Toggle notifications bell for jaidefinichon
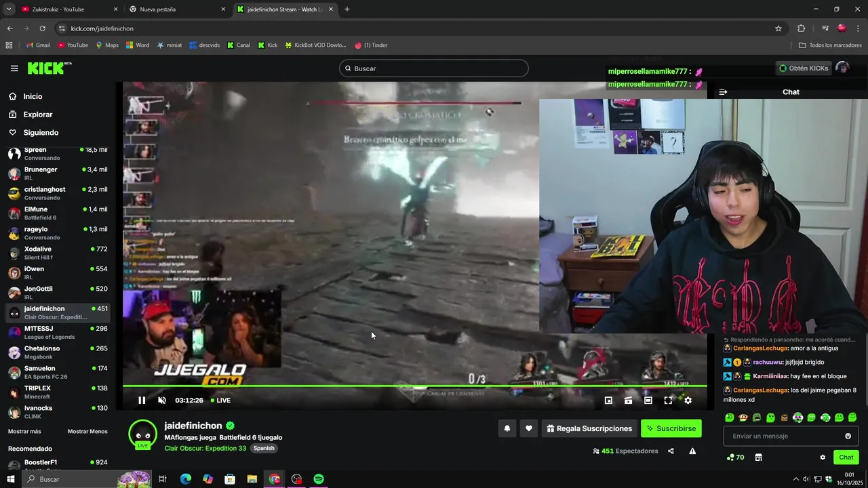868x488 pixels. click(x=507, y=428)
